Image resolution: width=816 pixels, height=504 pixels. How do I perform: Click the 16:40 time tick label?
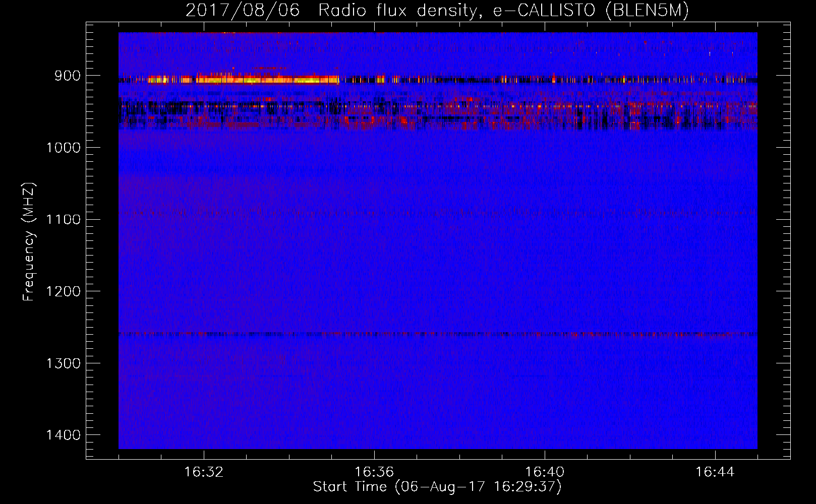(x=545, y=472)
